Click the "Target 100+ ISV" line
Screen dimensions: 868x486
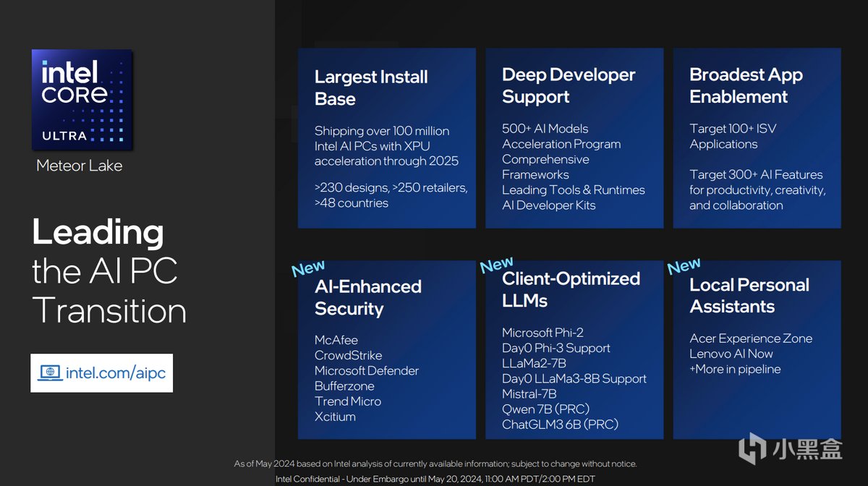click(x=734, y=129)
